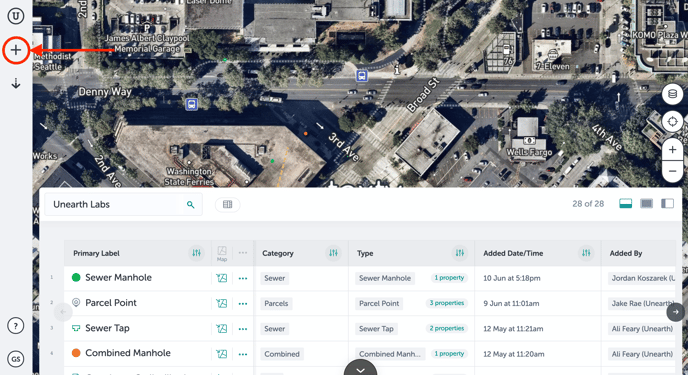Select the Sewer Tap row label
This screenshot has height=375, width=688.
107,328
